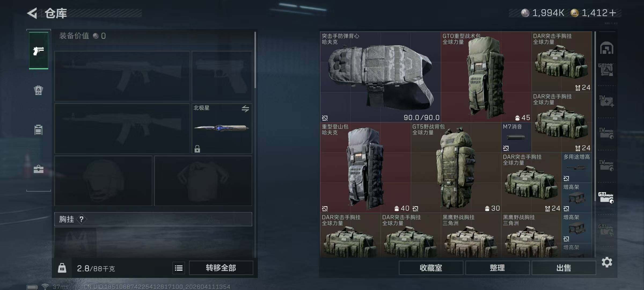Viewport: 644px width, 290px height.
Task: Open the medical briefcase tab in left sidebar
Action: (x=39, y=169)
